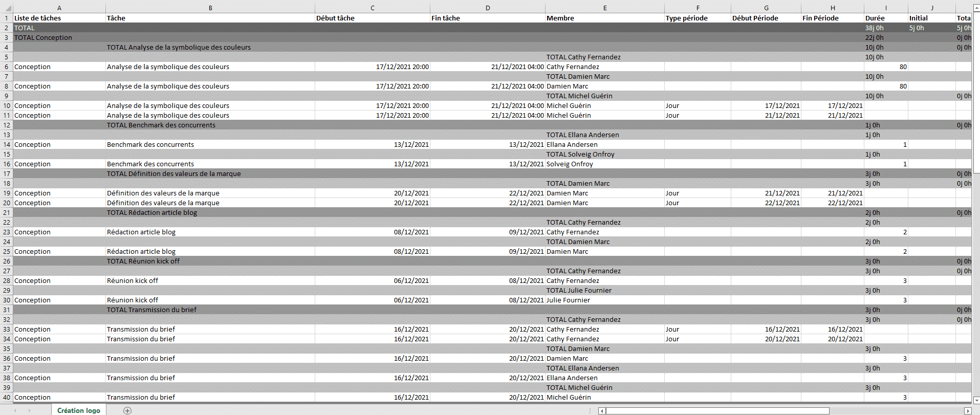This screenshot has height=415, width=980.
Task: Select 'TOTAL Analyse de la symbolique des couleurs'
Action: coord(210,47)
